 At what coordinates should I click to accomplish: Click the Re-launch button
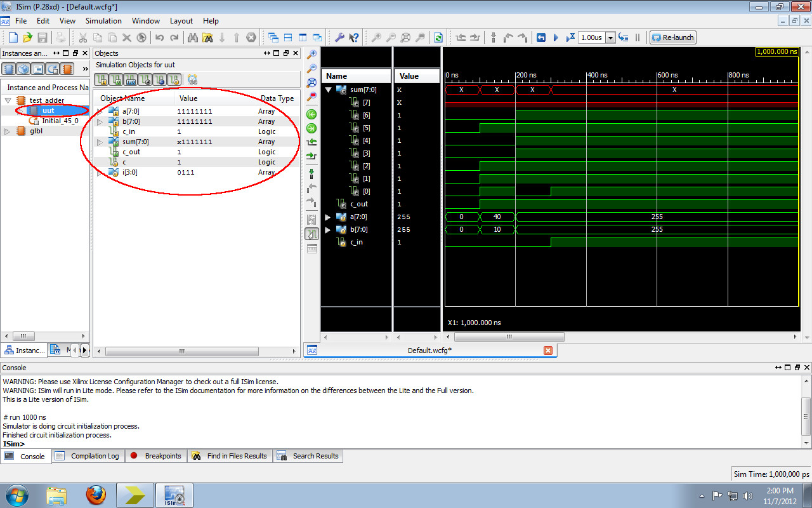coord(672,37)
